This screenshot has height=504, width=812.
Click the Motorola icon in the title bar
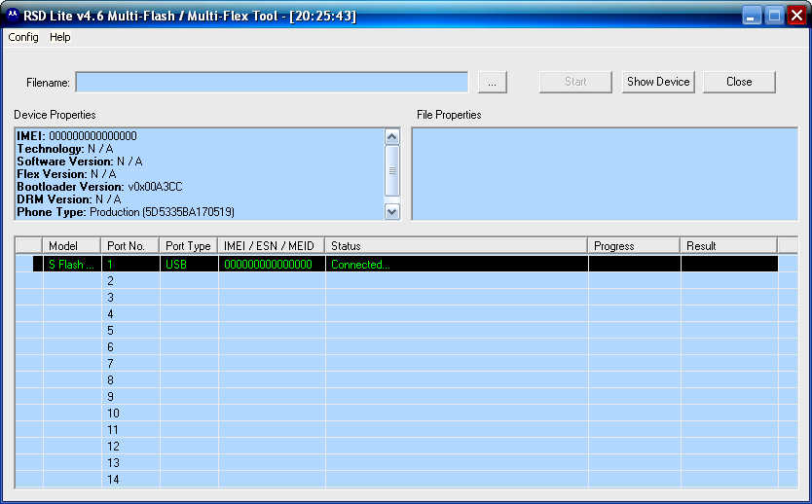13,16
